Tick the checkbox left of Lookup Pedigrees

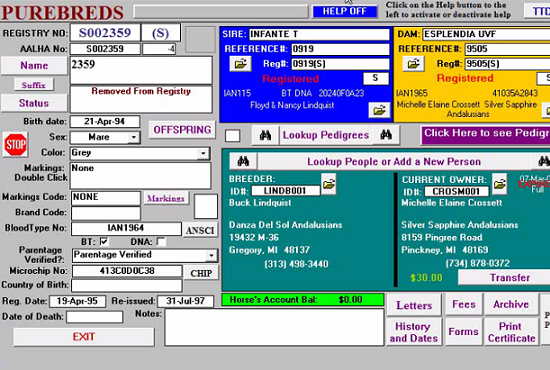coord(233,136)
